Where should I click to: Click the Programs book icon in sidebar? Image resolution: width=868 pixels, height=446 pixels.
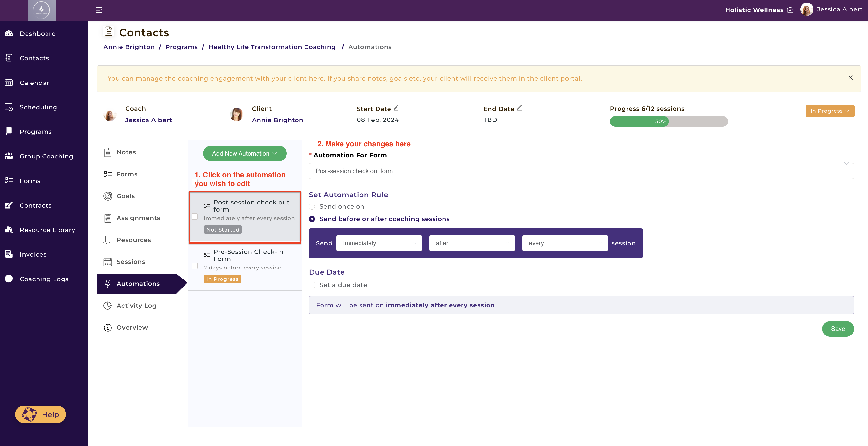pyautogui.click(x=9, y=131)
